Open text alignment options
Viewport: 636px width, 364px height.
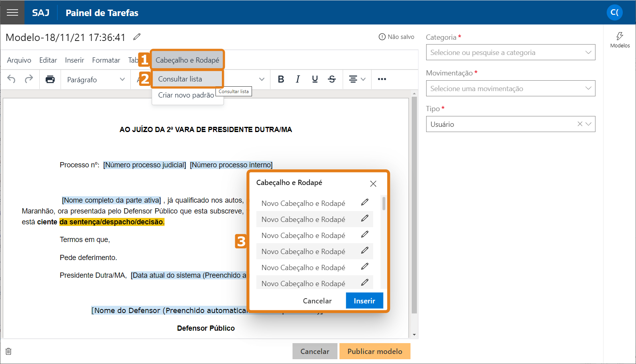(x=357, y=79)
